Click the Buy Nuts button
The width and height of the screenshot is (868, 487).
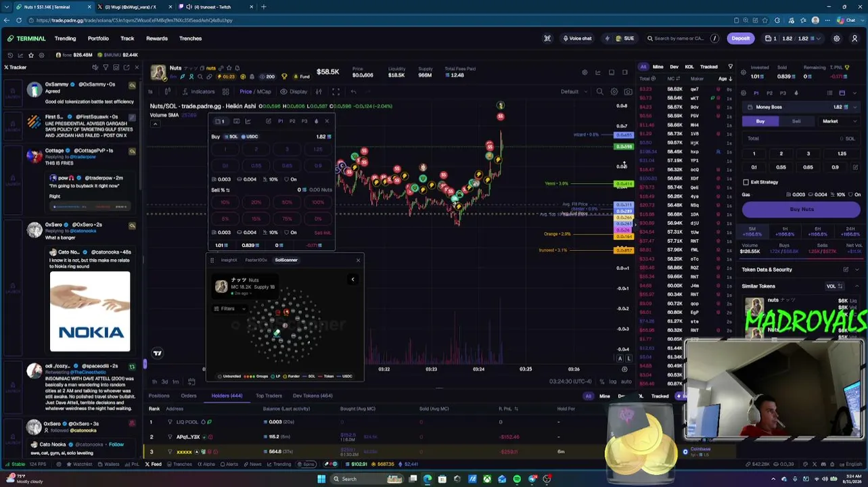pyautogui.click(x=802, y=209)
